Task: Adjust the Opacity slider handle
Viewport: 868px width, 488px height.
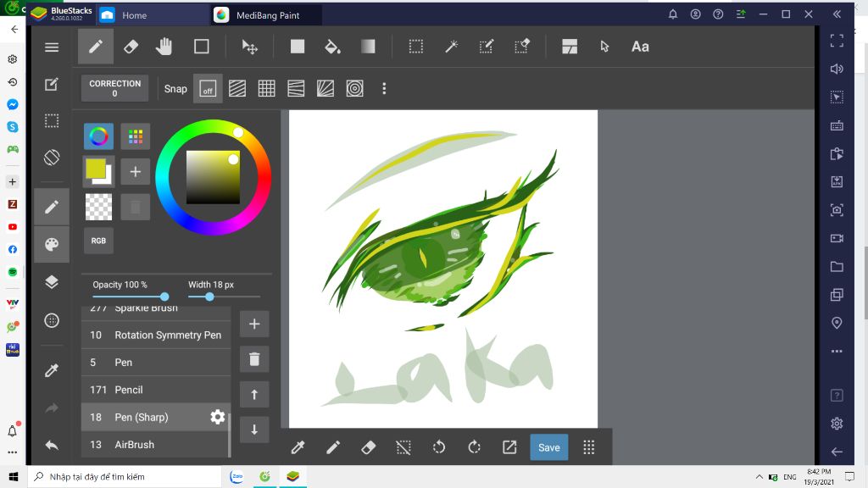Action: 164,297
